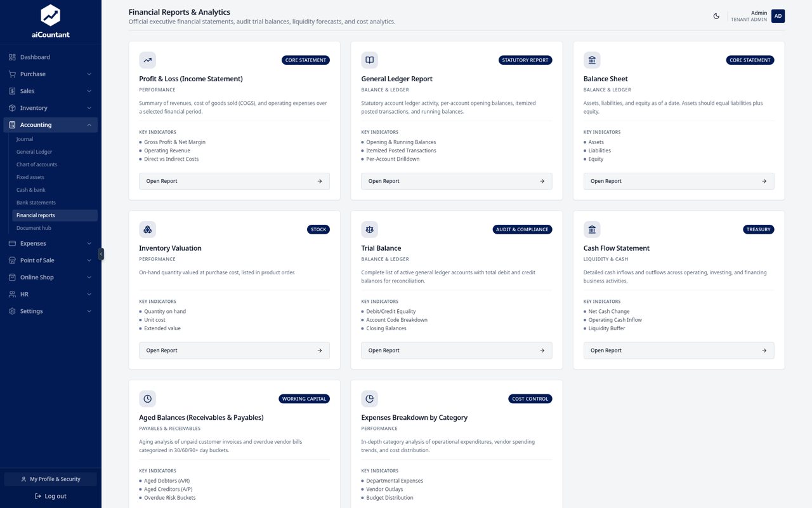This screenshot has height=508, width=812.
Task: Click the Purchase cart icon
Action: click(x=12, y=74)
